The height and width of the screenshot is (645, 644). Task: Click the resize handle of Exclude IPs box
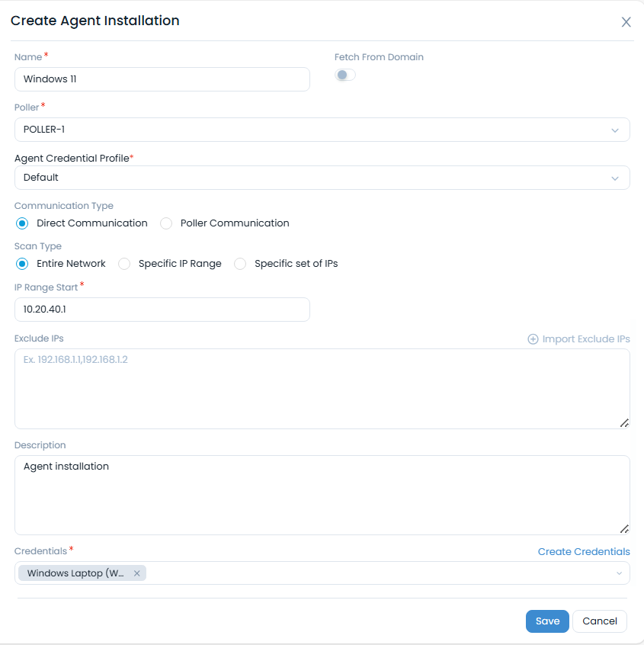click(624, 423)
